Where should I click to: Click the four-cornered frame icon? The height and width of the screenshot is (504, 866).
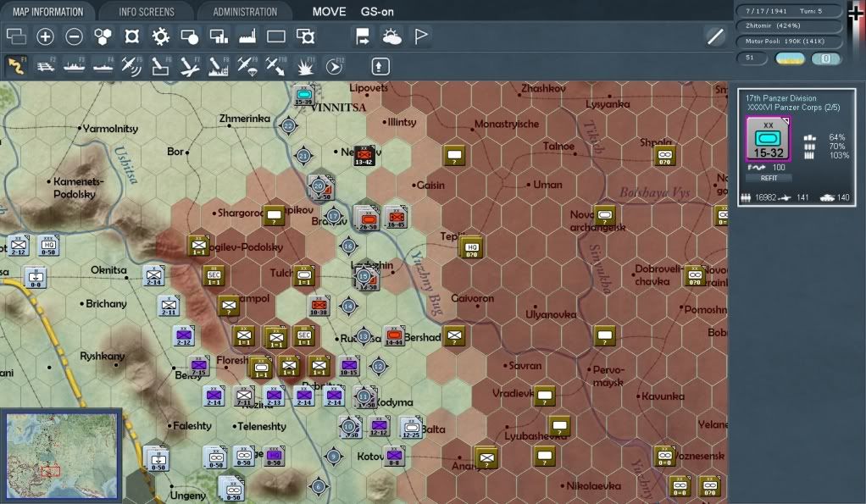pos(131,36)
